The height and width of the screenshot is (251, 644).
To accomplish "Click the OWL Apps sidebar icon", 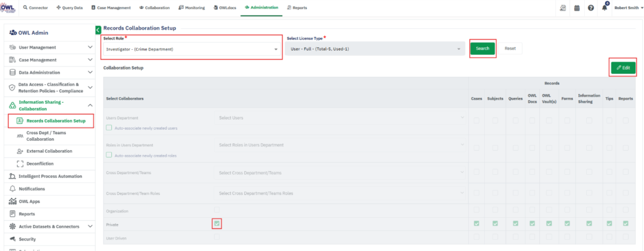I will pos(13,201).
